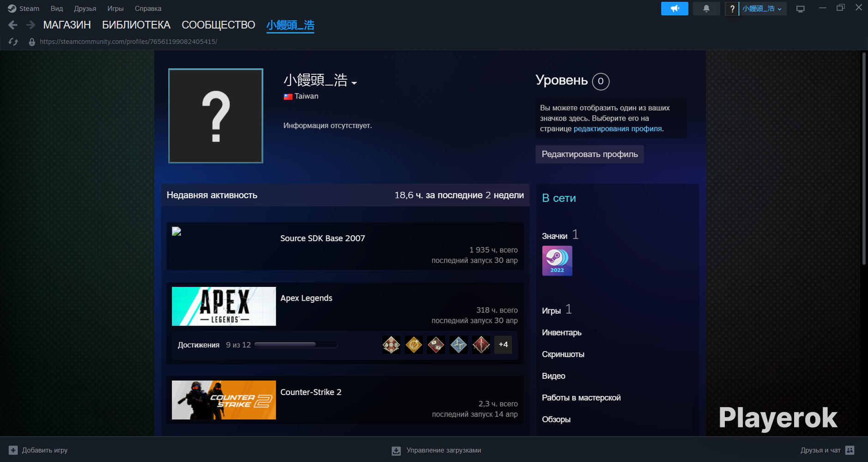This screenshot has height=462, width=868.
Task: Open the Друзья menu
Action: click(85, 8)
